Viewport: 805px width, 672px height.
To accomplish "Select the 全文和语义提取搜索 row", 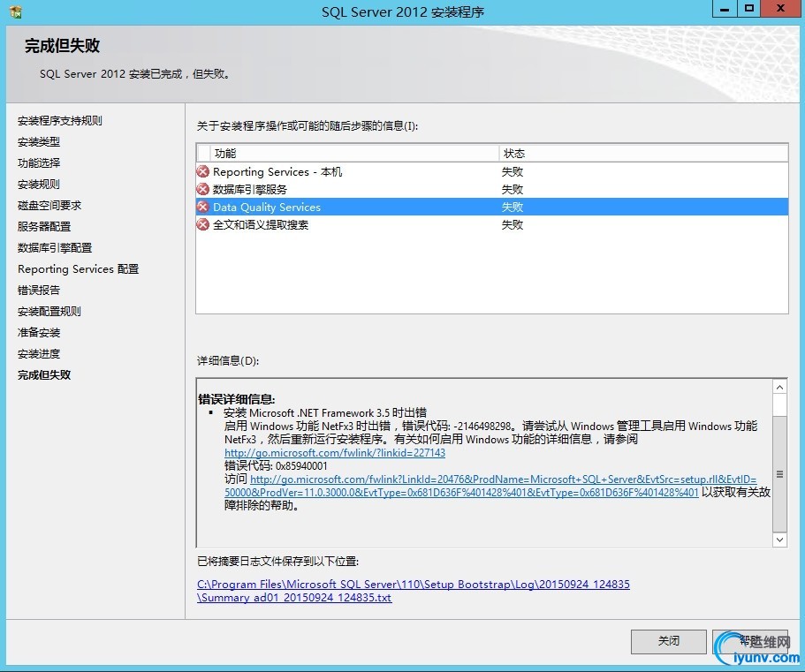I will [x=492, y=224].
